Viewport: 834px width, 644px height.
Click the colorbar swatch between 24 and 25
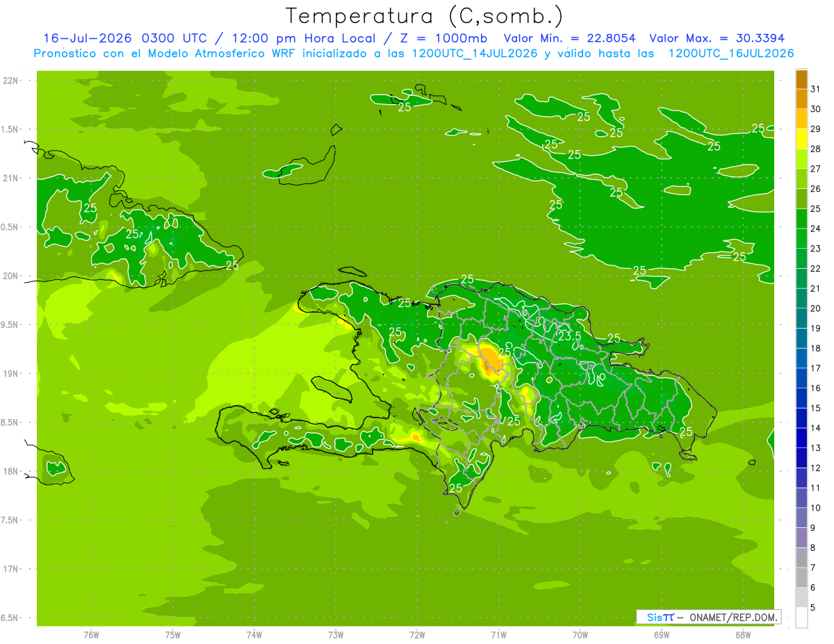[801, 219]
